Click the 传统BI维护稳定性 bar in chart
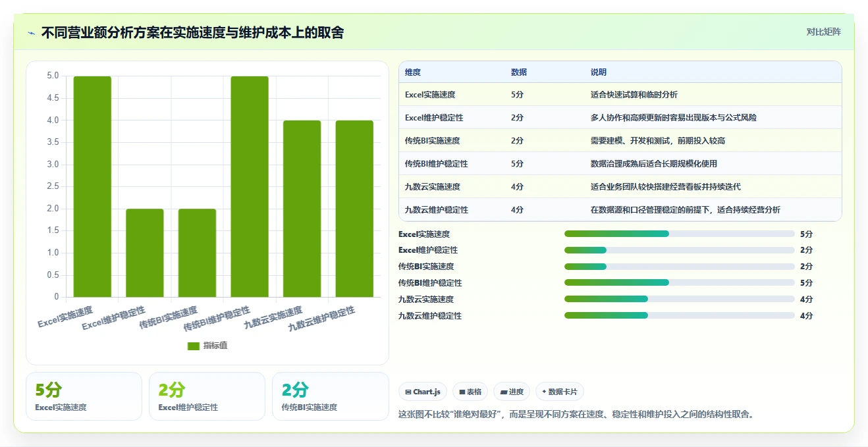Image resolution: width=868 pixels, height=447 pixels. (250, 186)
